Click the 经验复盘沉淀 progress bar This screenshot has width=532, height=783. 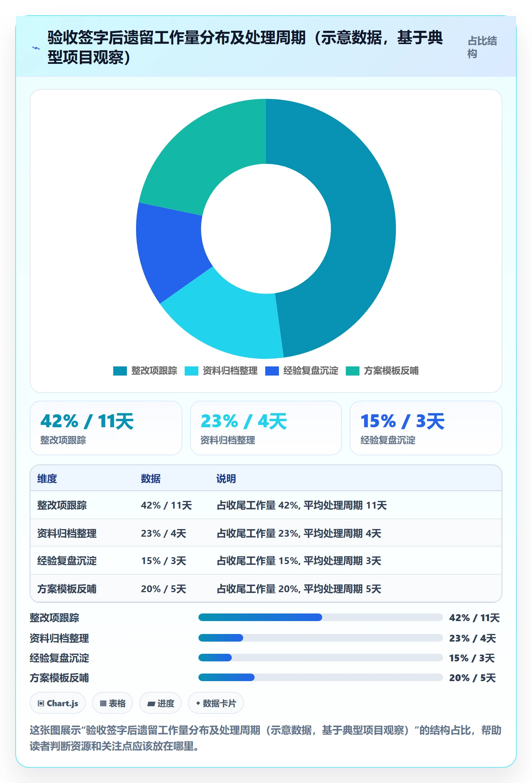(320, 658)
